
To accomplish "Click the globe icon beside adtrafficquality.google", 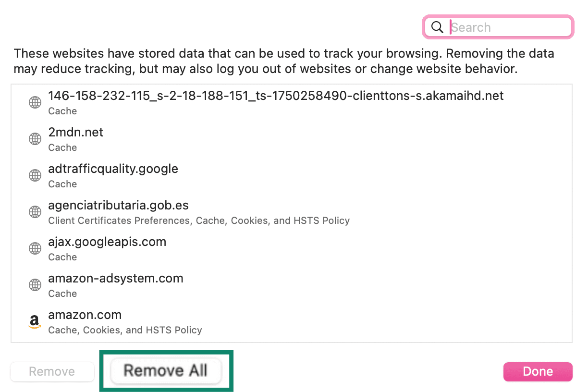I will 35,175.
